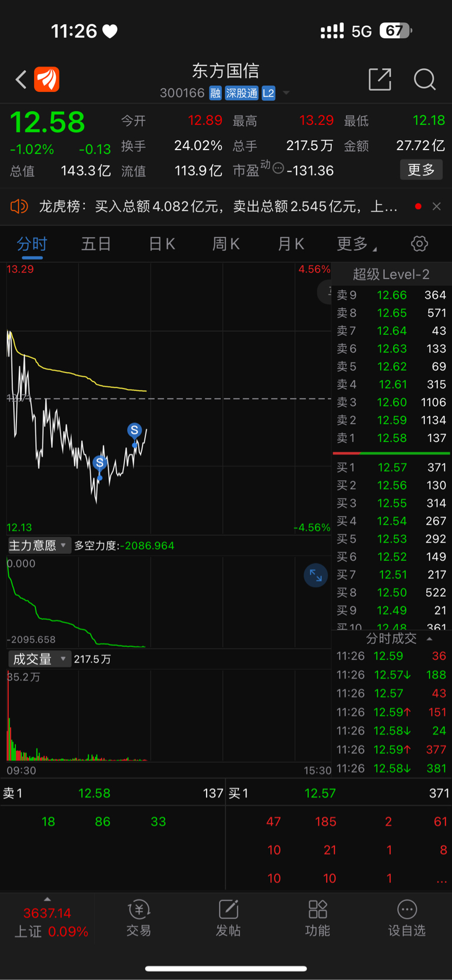Viewport: 452px width, 980px height.
Task: Switch to the 五日 tab
Action: tap(96, 244)
